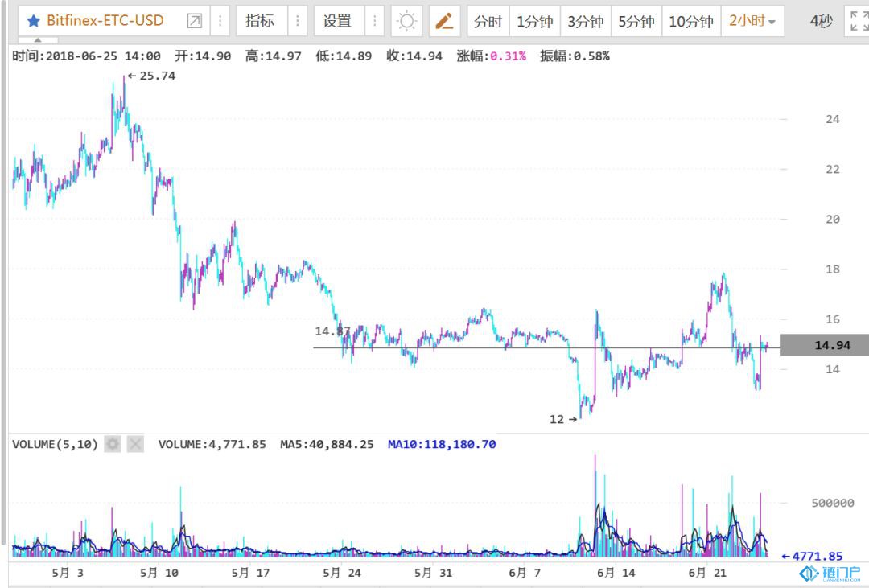Click the fullscreen expand icon in the top right
Screen dimensions: 869x588
(x=858, y=21)
